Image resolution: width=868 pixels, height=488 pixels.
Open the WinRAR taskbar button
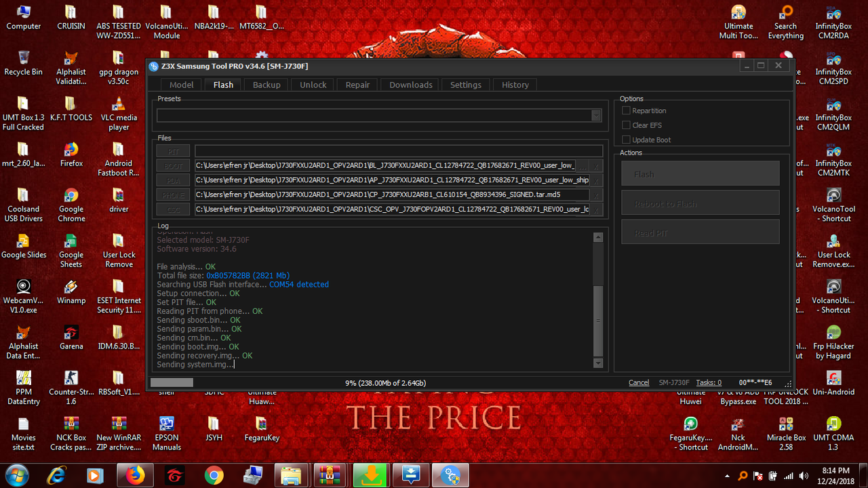331,476
